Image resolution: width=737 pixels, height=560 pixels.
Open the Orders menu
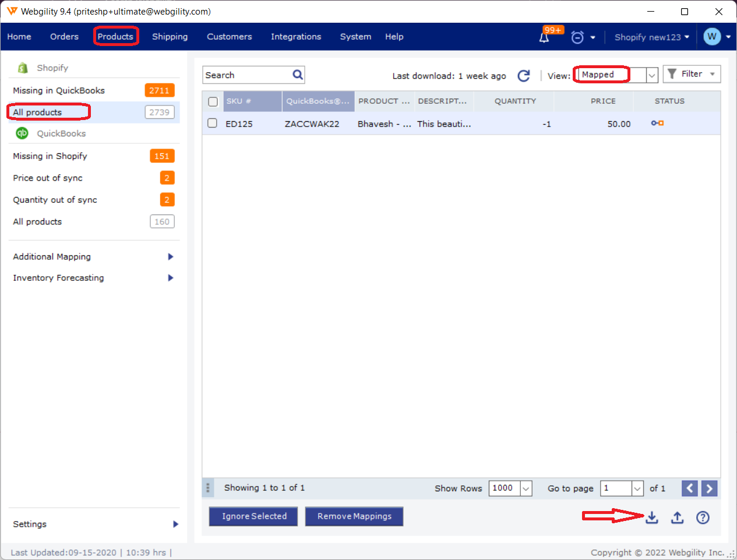64,37
